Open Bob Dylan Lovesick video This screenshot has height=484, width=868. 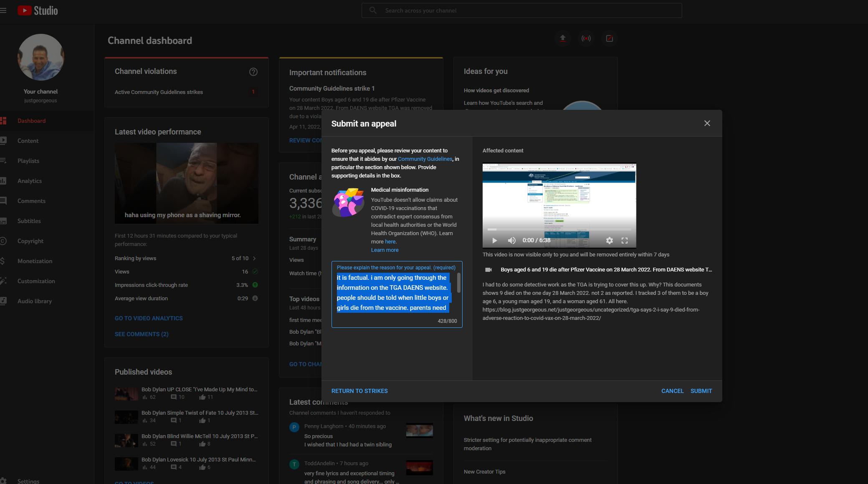tap(126, 464)
